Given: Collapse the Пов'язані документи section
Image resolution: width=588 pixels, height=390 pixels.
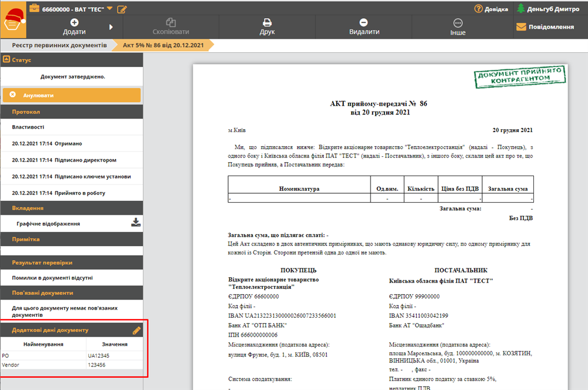Looking at the screenshot, I should (x=72, y=293).
